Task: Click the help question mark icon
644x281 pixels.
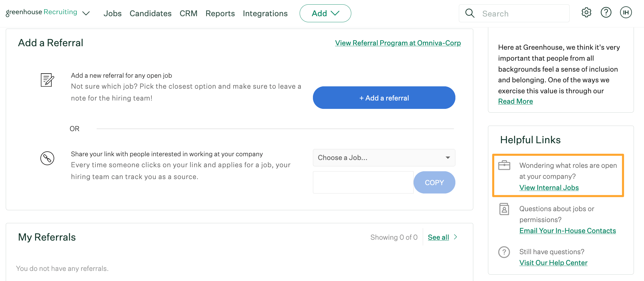Action: (606, 12)
